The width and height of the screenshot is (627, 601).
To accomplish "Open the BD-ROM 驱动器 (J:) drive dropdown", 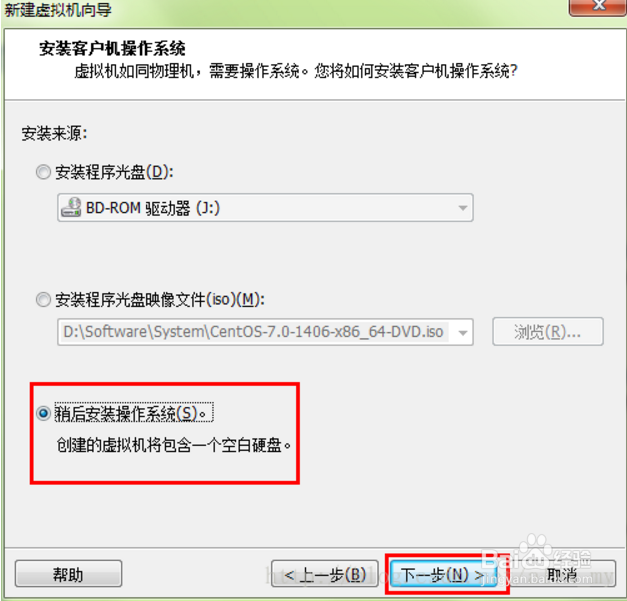I will point(265,208).
